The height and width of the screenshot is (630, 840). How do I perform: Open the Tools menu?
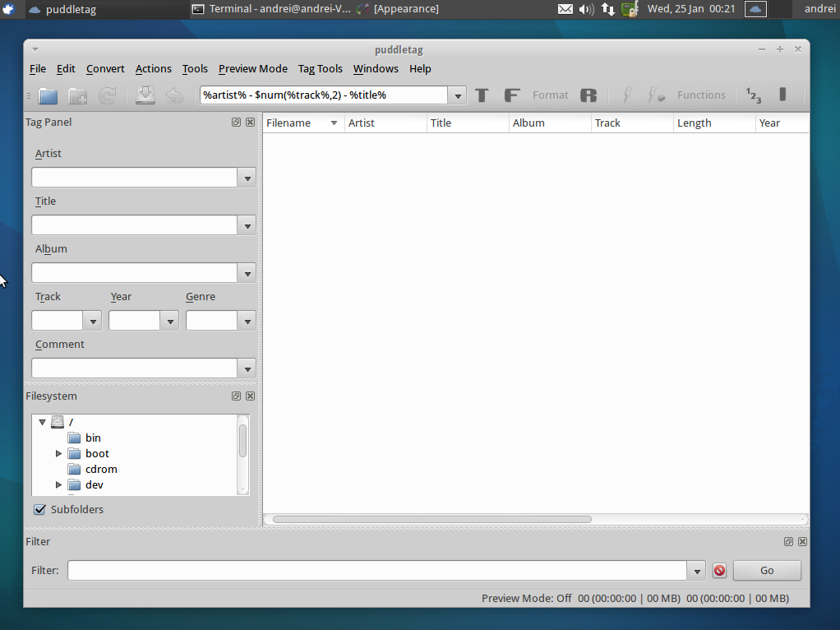point(195,68)
